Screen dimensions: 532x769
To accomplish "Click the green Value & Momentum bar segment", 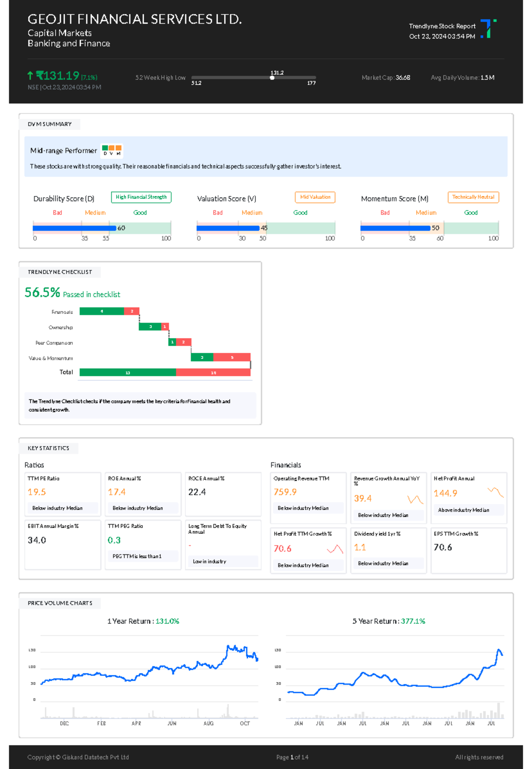I will coord(202,357).
